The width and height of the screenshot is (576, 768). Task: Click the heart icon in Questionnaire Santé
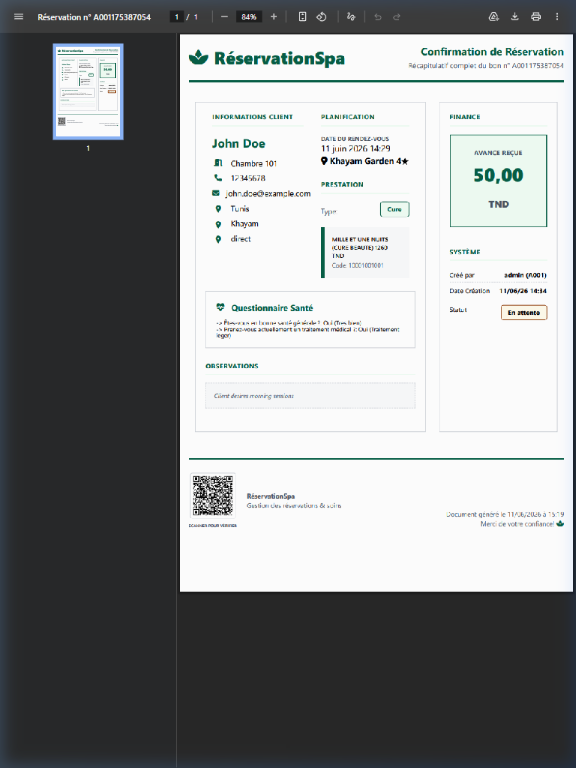[220, 307]
